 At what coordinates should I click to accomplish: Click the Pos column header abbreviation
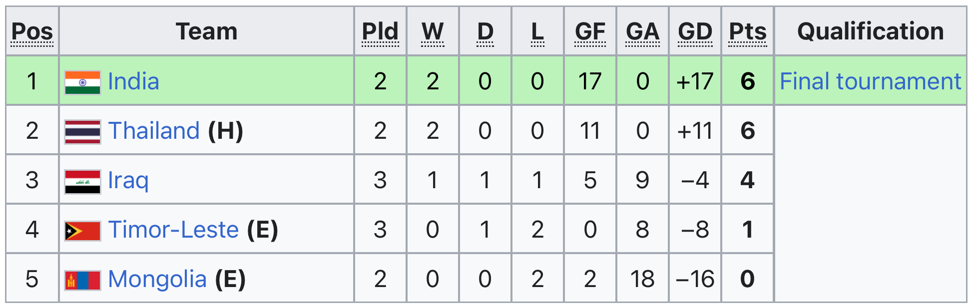click(x=32, y=32)
